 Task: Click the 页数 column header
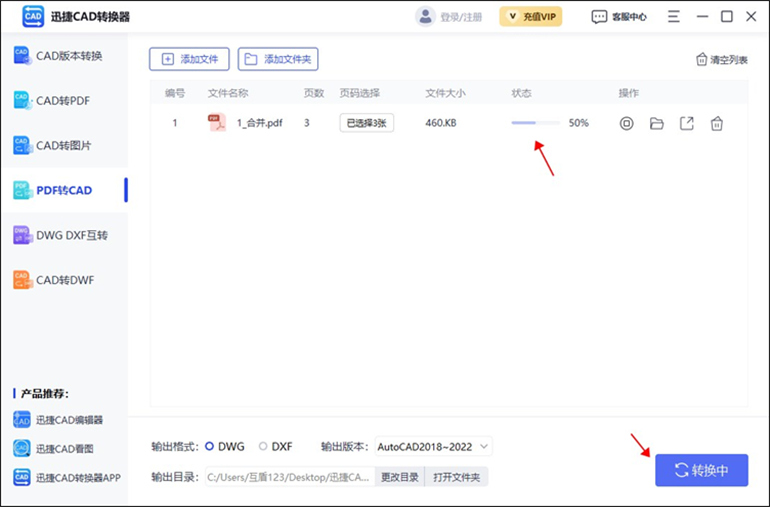(314, 93)
